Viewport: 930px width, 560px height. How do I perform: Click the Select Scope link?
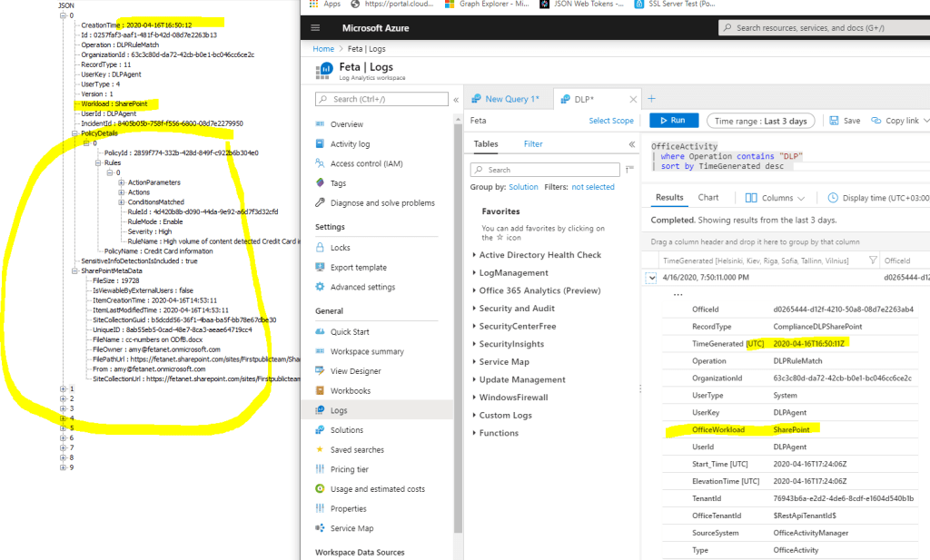[611, 121]
